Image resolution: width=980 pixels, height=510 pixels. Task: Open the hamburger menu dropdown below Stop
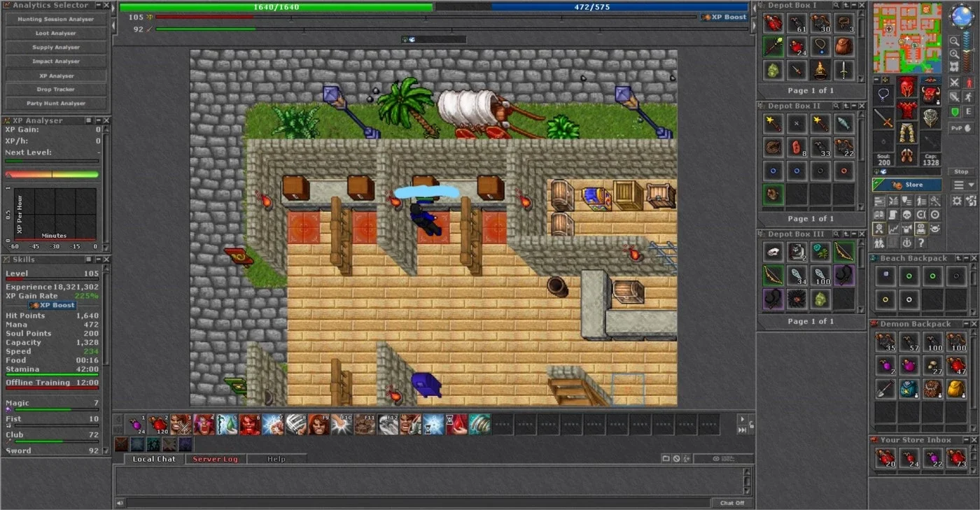(963, 185)
